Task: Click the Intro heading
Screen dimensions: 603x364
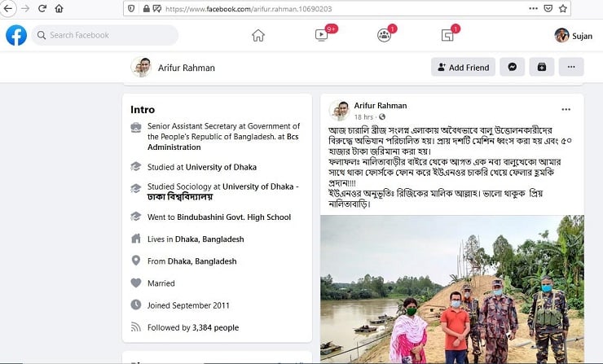Action: point(143,110)
